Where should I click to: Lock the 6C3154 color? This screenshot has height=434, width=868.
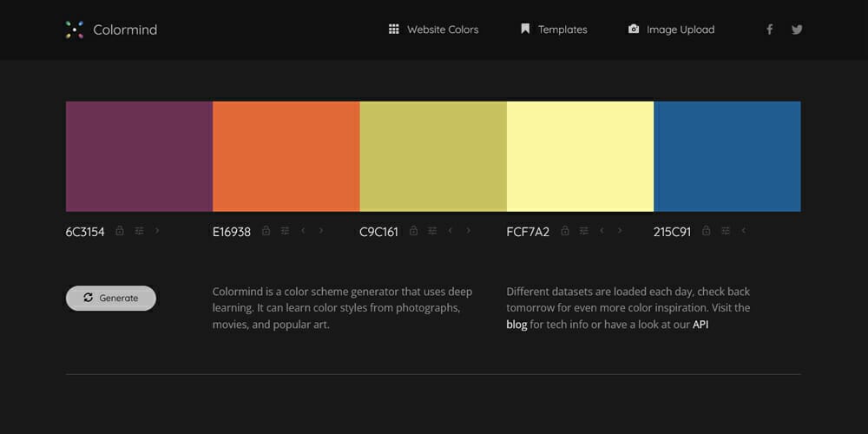pos(120,230)
